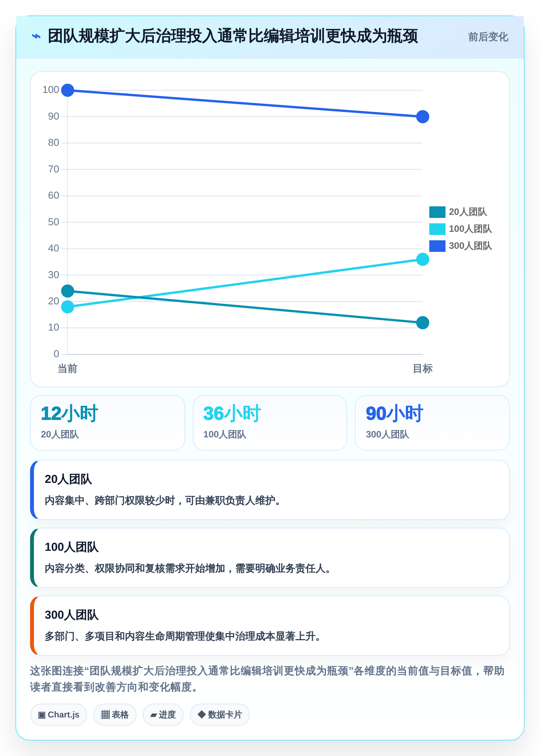540x756 pixels.
Task: Select the 20人团队 target point at 12
Action: pyautogui.click(x=423, y=322)
